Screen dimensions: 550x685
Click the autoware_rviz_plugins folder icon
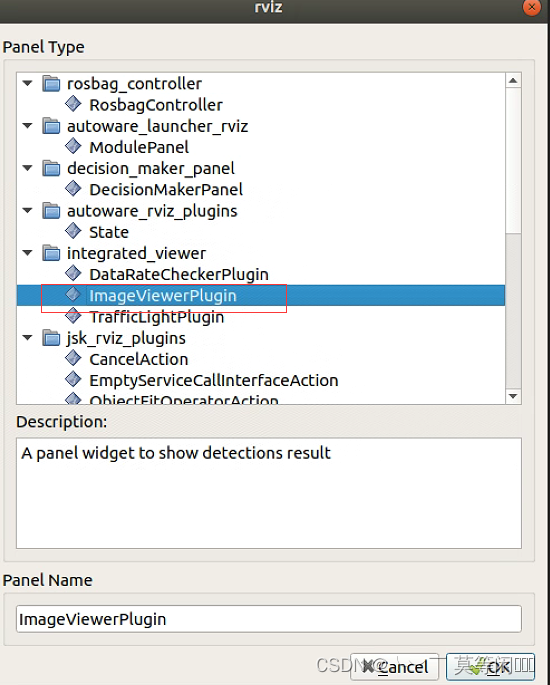click(51, 211)
